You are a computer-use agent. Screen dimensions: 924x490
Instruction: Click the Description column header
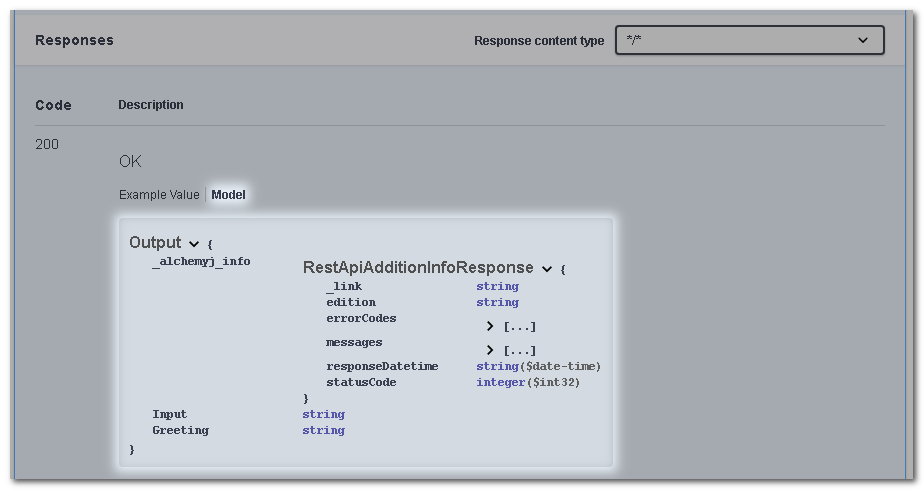point(151,105)
